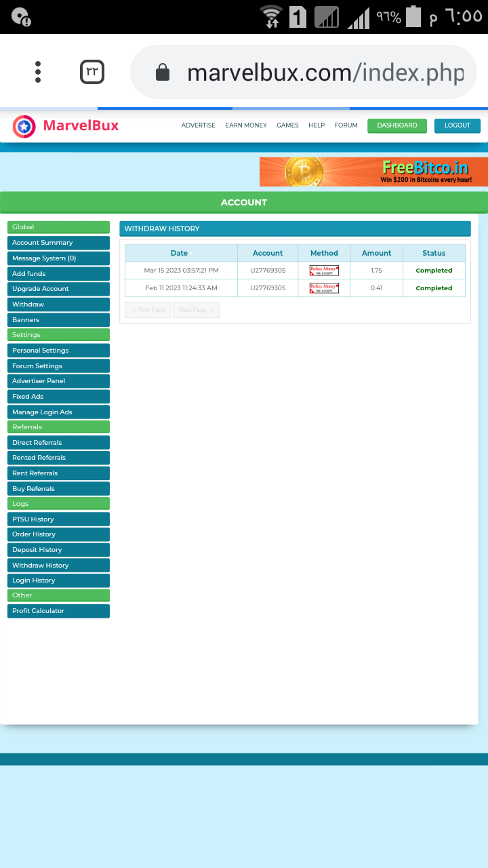488x868 pixels.
Task: Open the HELP menu item
Action: (317, 125)
